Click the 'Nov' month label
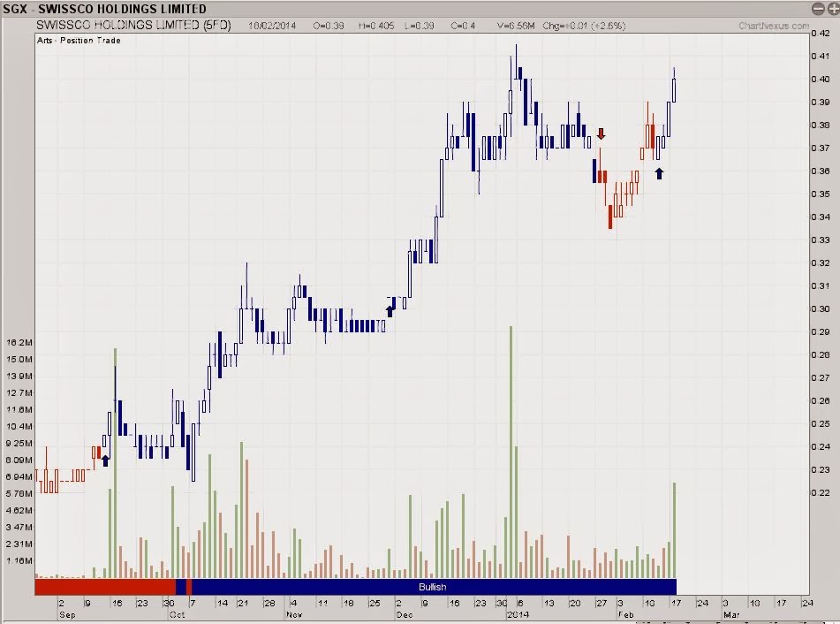840x624 pixels. click(294, 615)
